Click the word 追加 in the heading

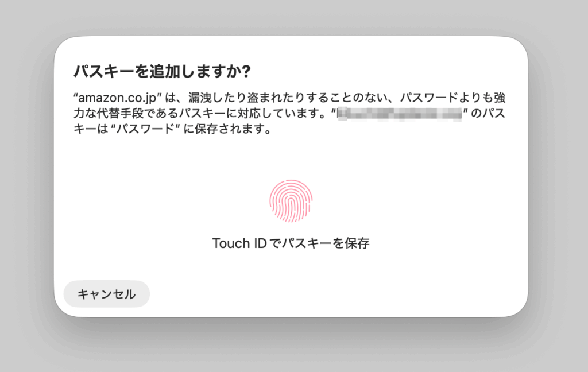[x=162, y=71]
